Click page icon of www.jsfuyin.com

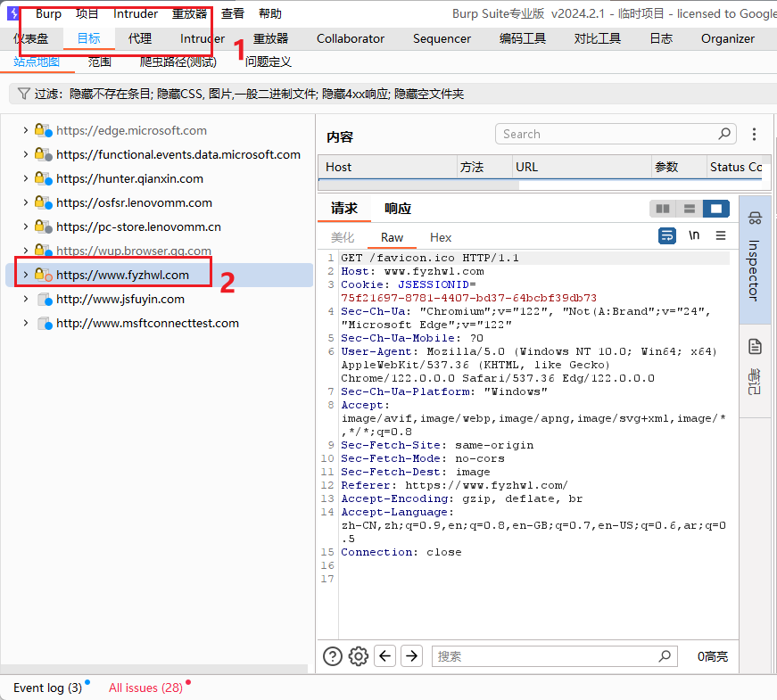pos(45,300)
